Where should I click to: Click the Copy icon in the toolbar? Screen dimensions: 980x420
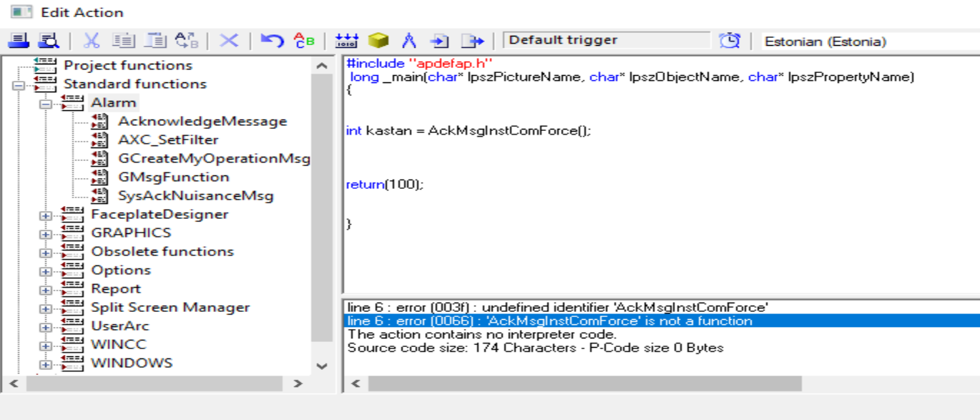click(123, 41)
